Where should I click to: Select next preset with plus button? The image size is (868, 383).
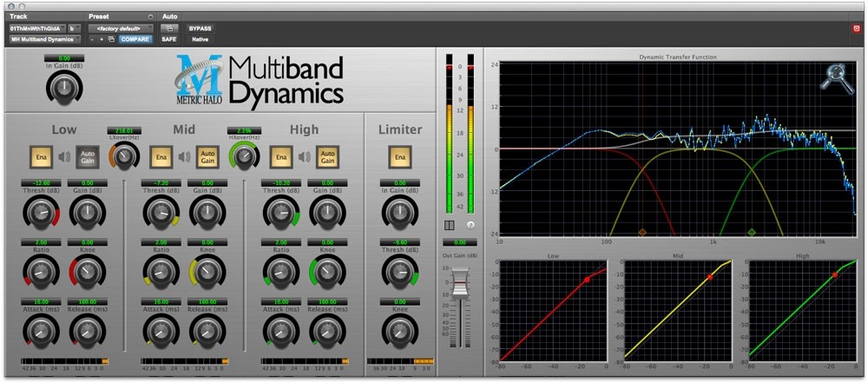pos(102,39)
